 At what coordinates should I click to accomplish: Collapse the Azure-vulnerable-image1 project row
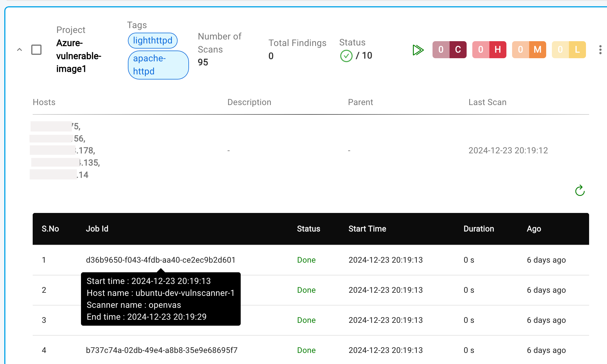(x=19, y=50)
